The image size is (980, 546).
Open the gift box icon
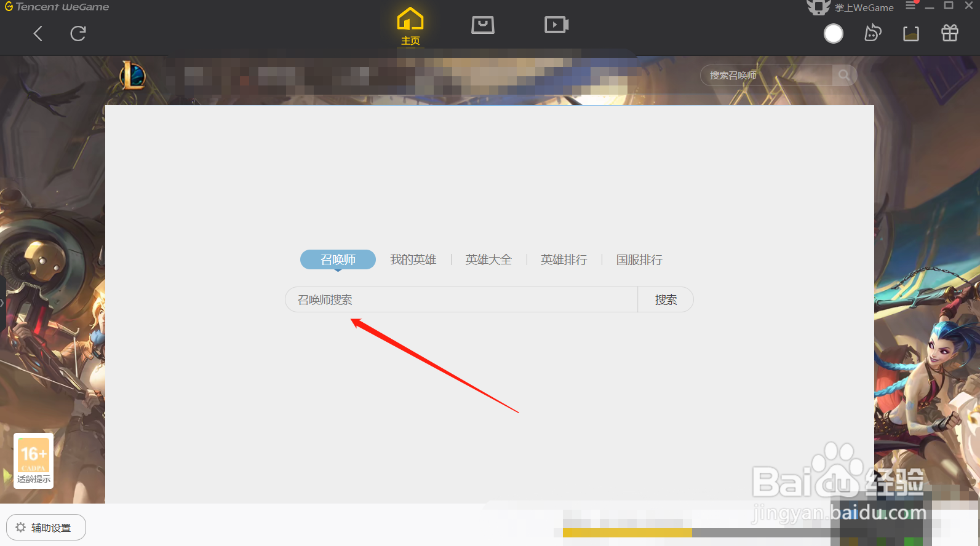pyautogui.click(x=950, y=33)
